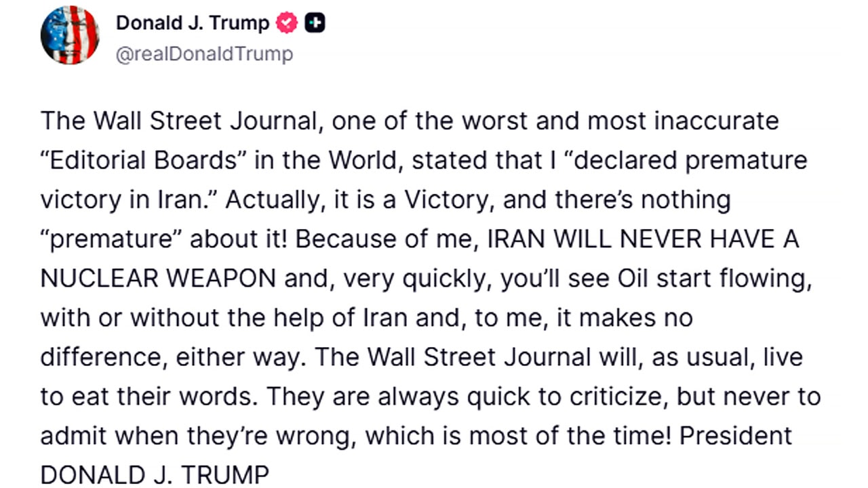Image resolution: width=868 pixels, height=488 pixels.
Task: Open the Donald J. Trump display name
Action: click(x=193, y=24)
